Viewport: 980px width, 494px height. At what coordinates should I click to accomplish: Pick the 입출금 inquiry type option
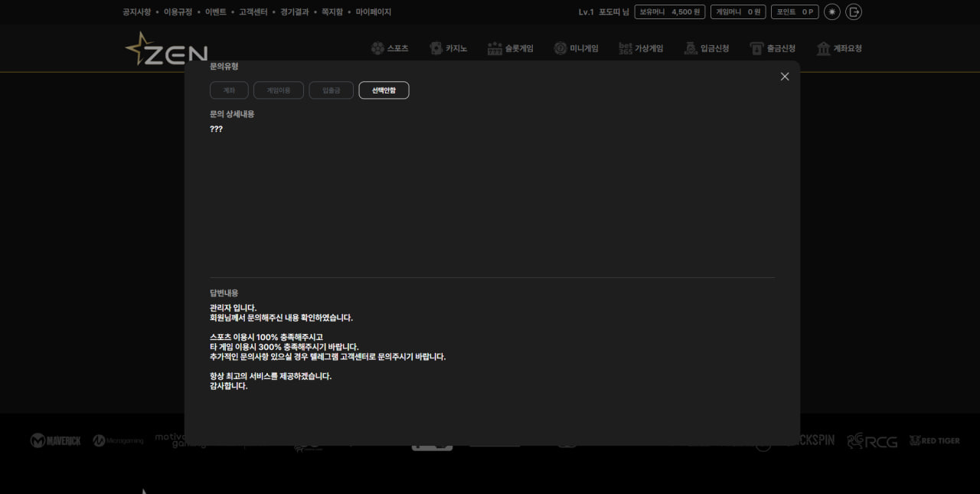pos(332,90)
